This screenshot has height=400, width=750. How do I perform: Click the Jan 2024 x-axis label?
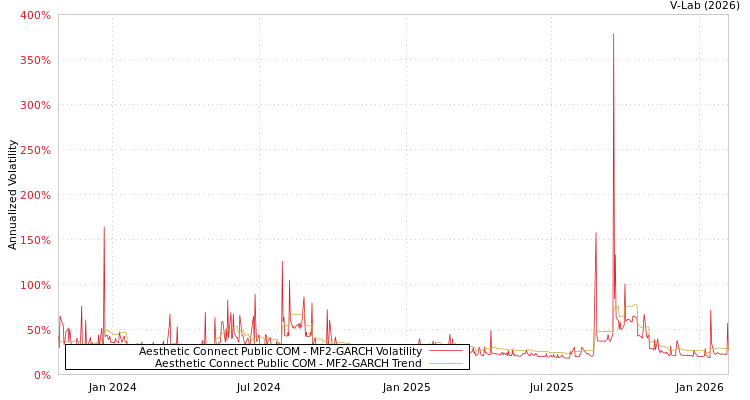point(112,388)
